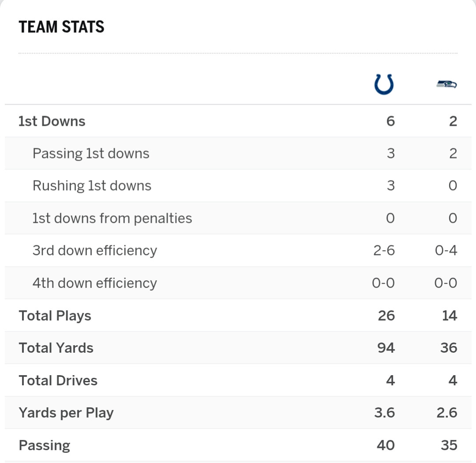Click the Total Drives row label
The width and height of the screenshot is (476, 463).
coord(58,380)
